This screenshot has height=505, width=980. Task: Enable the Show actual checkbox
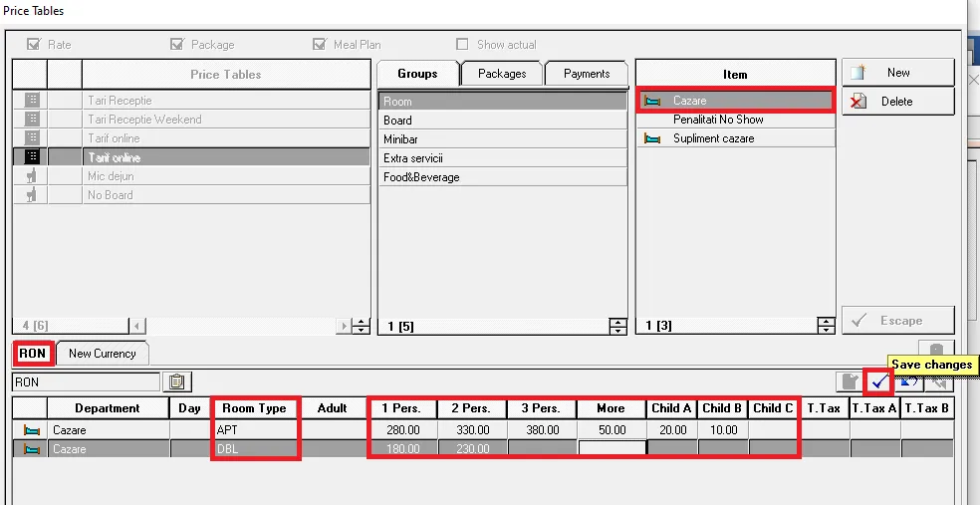[462, 45]
